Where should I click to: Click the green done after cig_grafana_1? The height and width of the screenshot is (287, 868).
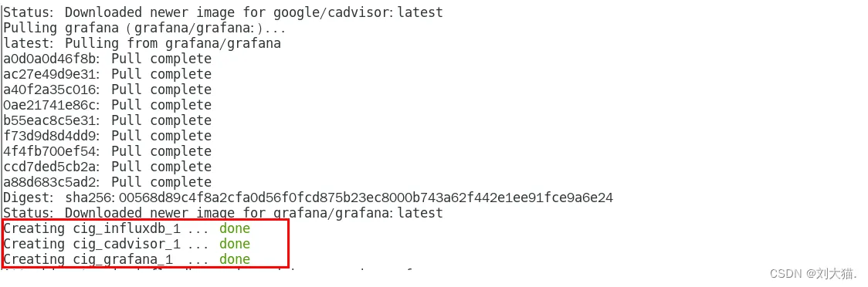[x=235, y=259]
